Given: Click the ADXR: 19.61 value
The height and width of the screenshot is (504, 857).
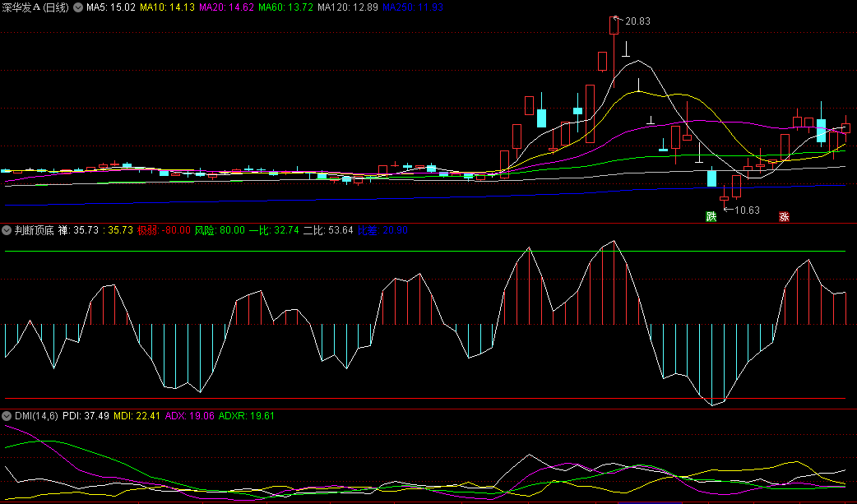Looking at the screenshot, I should pyautogui.click(x=247, y=416).
